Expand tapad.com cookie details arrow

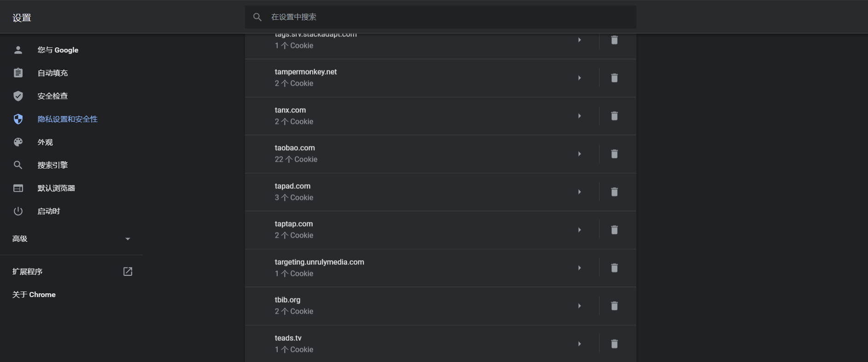coord(580,192)
